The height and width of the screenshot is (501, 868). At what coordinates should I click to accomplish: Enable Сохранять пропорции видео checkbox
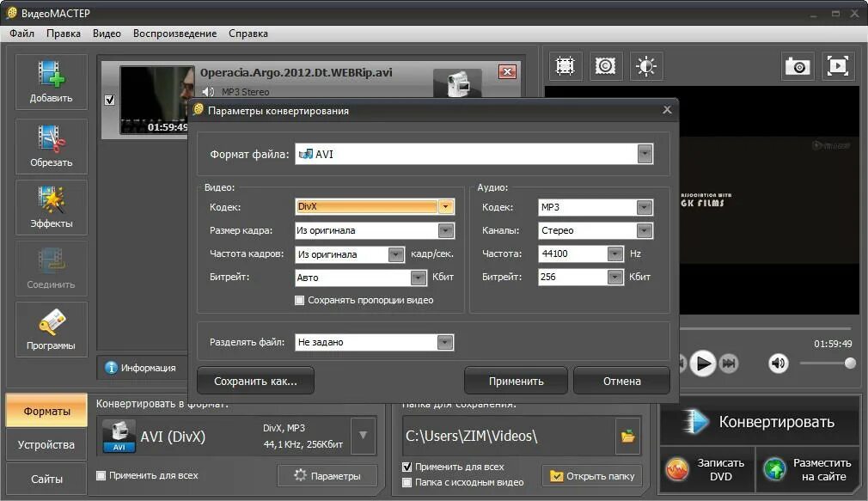tap(299, 300)
